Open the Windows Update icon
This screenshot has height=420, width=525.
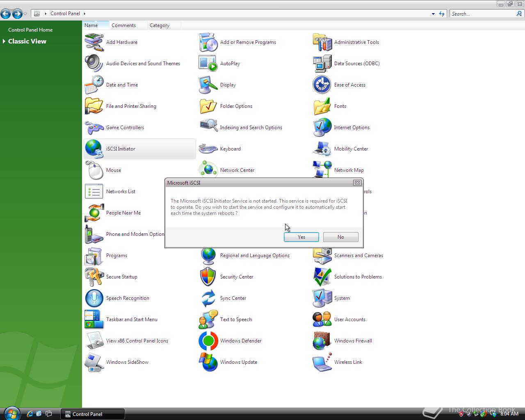tap(208, 362)
